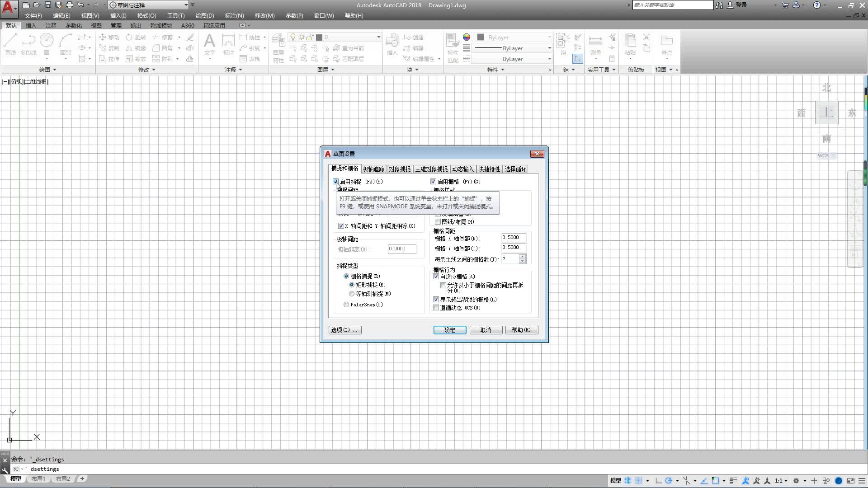Toggle polar tracking icon in status bar
This screenshot has height=488, width=868.
669,480
